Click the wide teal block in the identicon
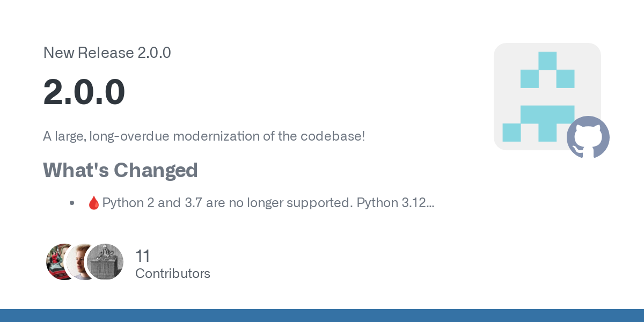 coord(547,114)
